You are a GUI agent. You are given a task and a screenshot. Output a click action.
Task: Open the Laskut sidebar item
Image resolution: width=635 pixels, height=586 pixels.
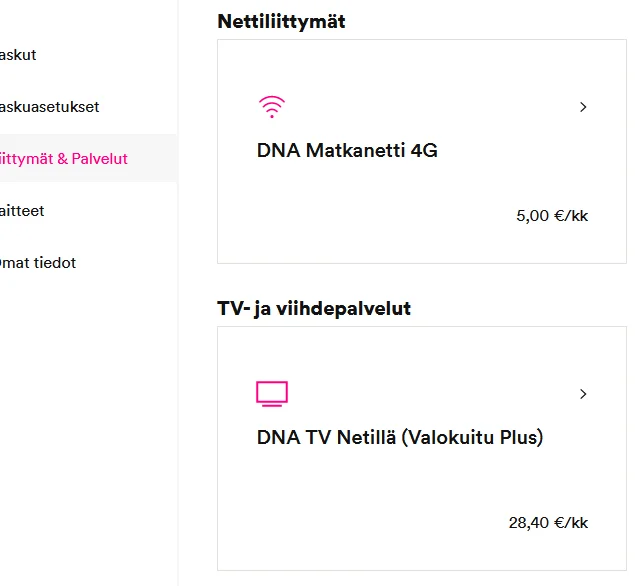[18, 55]
